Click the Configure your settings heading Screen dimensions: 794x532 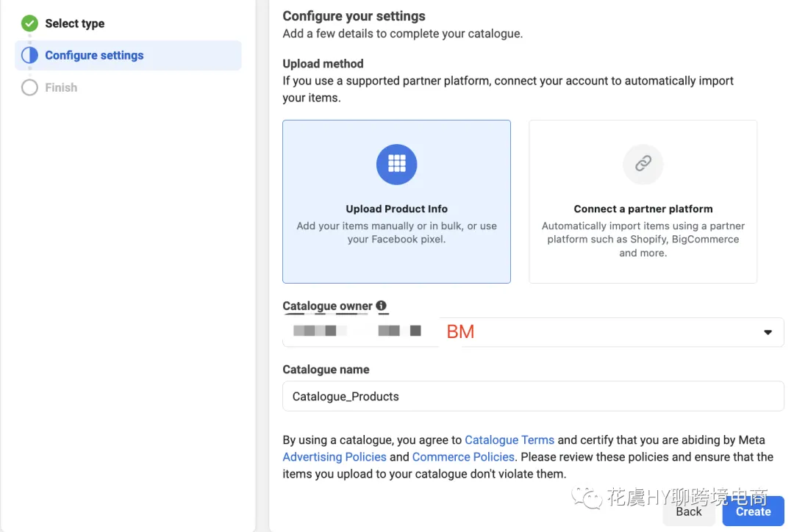pos(354,16)
